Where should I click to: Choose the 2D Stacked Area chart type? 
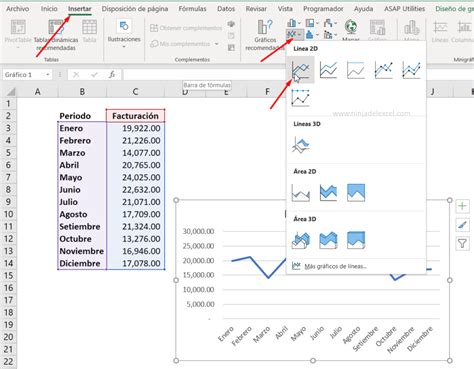click(328, 193)
